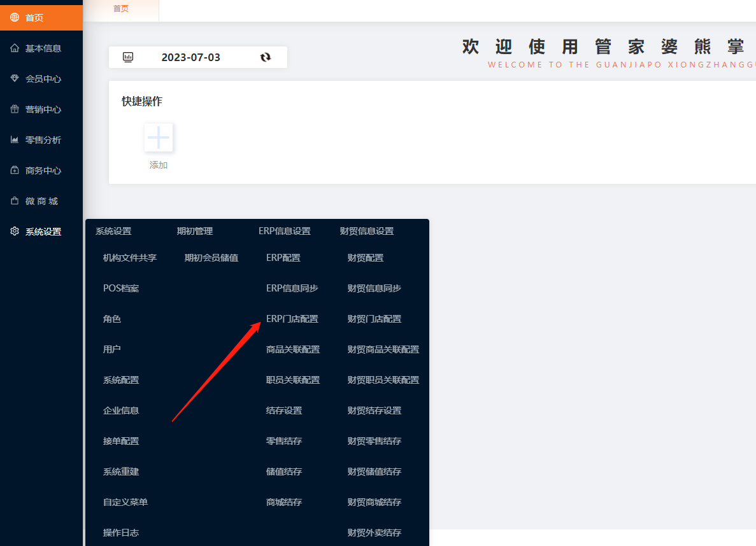The height and width of the screenshot is (546, 756).
Task: Open 职员关联配置 under ERP信息设置
Action: (293, 380)
